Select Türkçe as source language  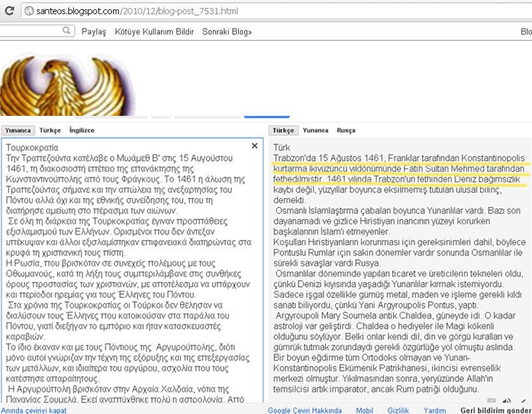51,130
